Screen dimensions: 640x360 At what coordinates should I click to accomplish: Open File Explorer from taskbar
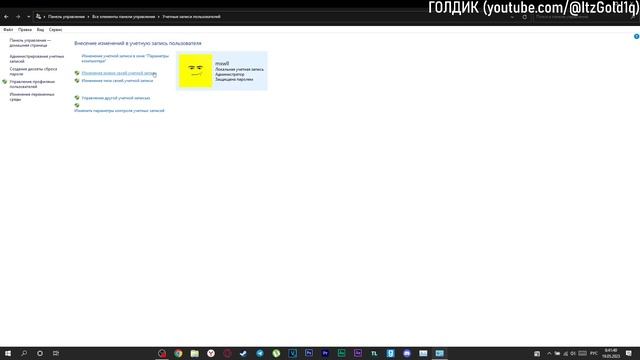pos(195,353)
